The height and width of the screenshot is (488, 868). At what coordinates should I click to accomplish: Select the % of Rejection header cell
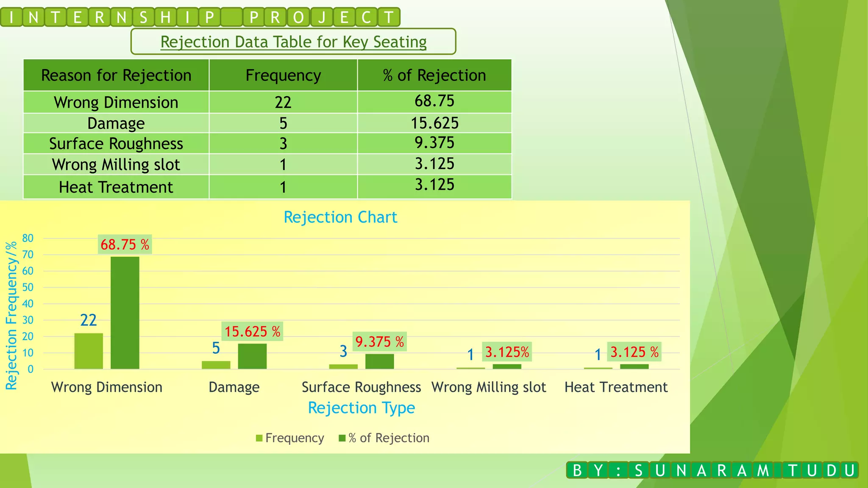(x=434, y=75)
